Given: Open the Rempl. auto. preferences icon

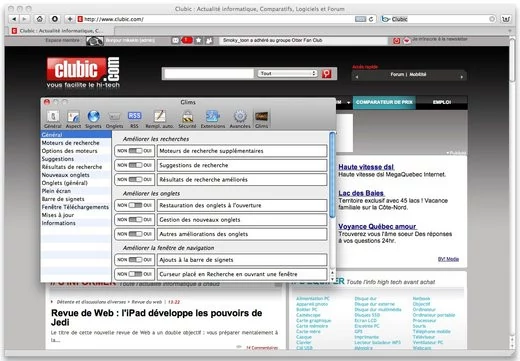Looking at the screenshot, I should 159,119.
